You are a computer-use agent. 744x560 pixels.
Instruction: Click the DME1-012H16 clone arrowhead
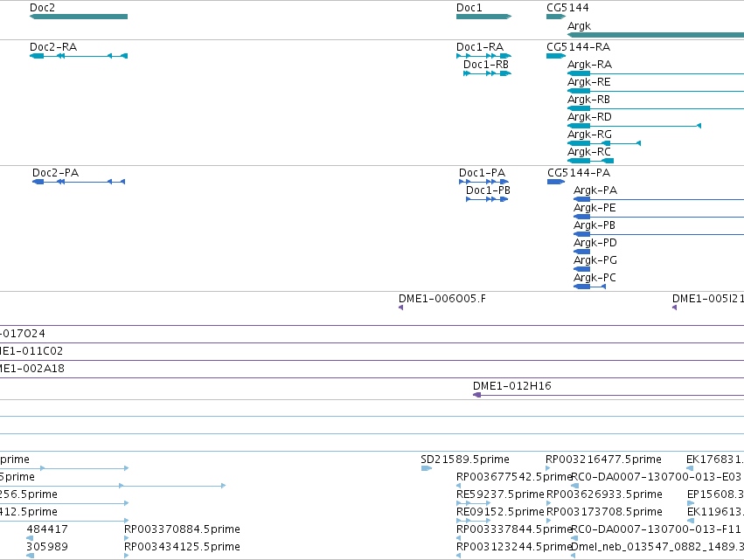click(x=477, y=395)
